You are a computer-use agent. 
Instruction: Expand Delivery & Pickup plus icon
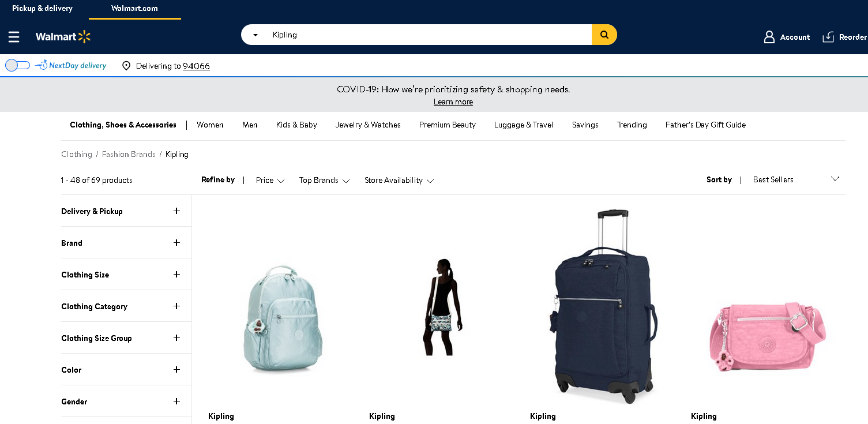pos(176,211)
